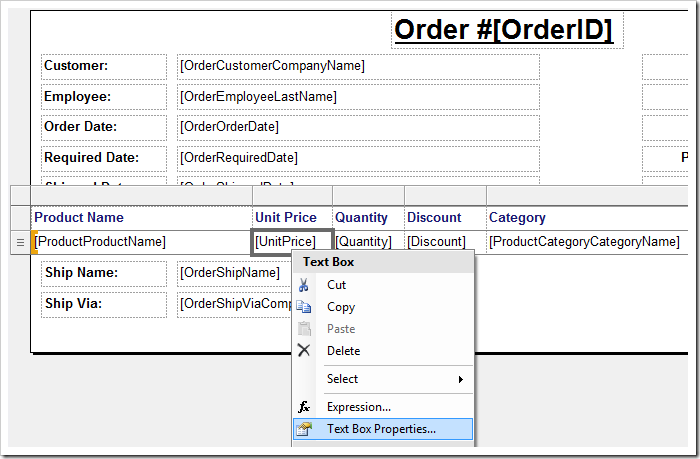
Task: Expand the Select submenu arrow
Action: (x=461, y=379)
